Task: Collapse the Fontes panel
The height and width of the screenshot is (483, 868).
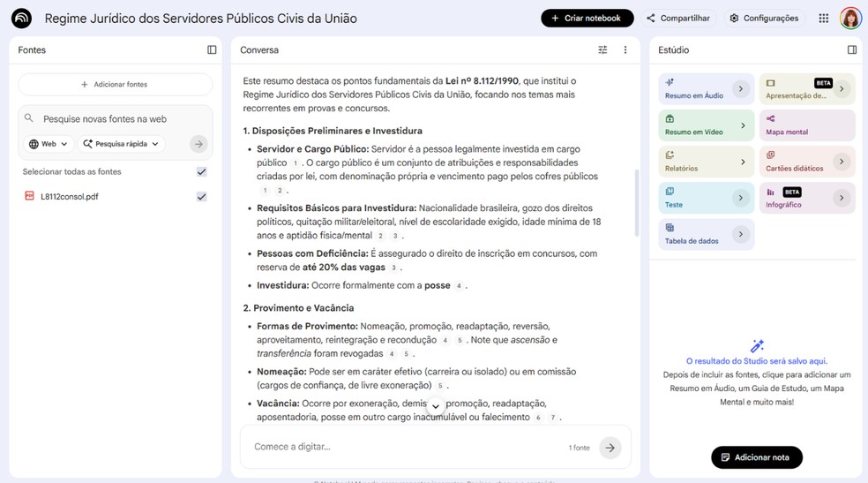Action: 212,49
